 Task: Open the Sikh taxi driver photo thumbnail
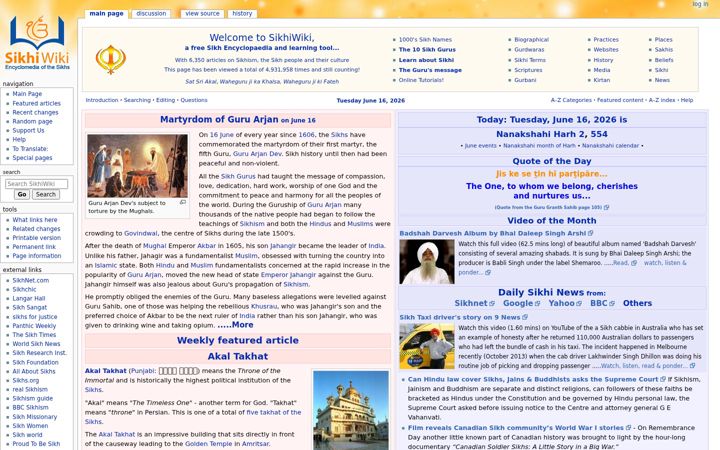click(x=427, y=346)
